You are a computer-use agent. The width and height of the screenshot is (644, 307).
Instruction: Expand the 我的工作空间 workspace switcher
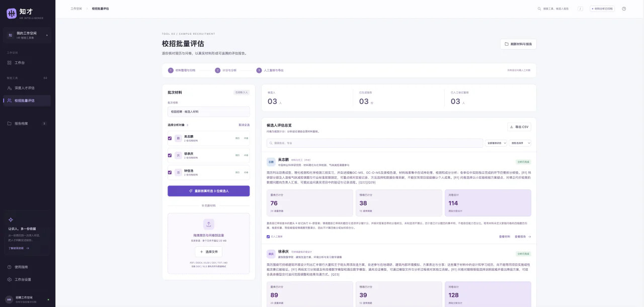[x=28, y=35]
